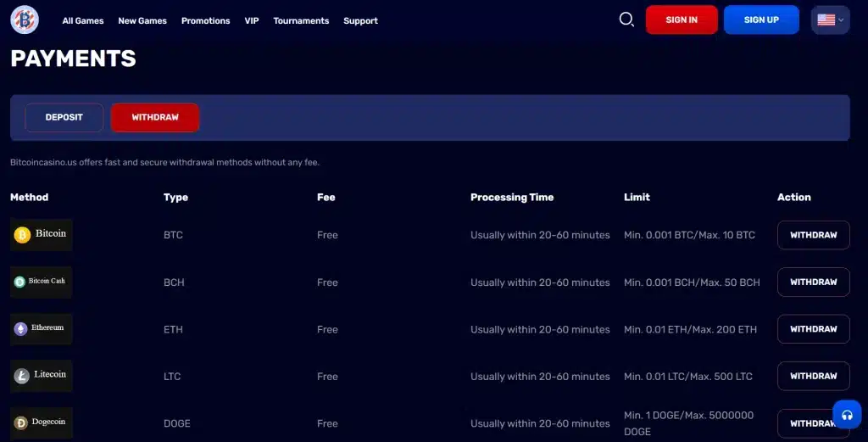Click the Free fee in Bitcoin row
The height and width of the screenshot is (442, 868).
pyautogui.click(x=327, y=235)
